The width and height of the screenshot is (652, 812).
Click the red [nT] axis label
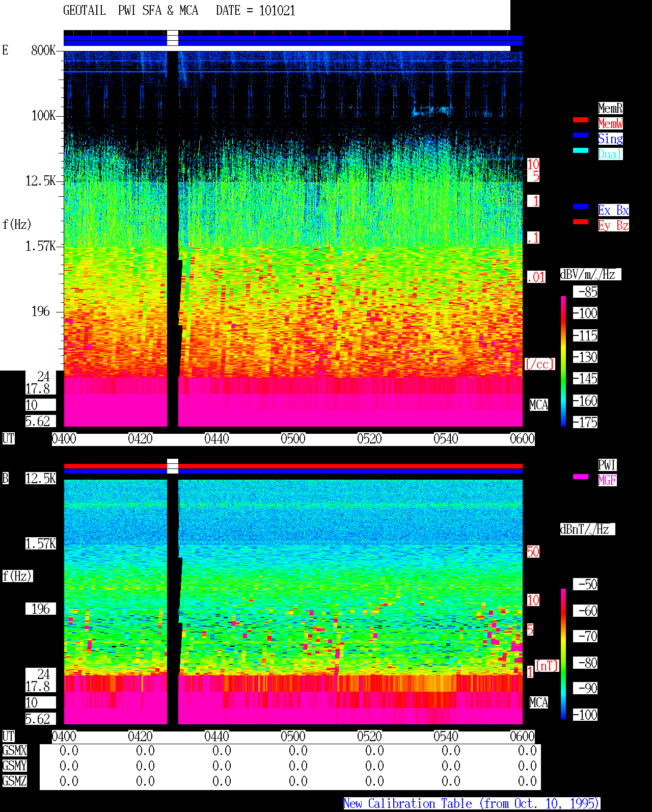coord(547,666)
